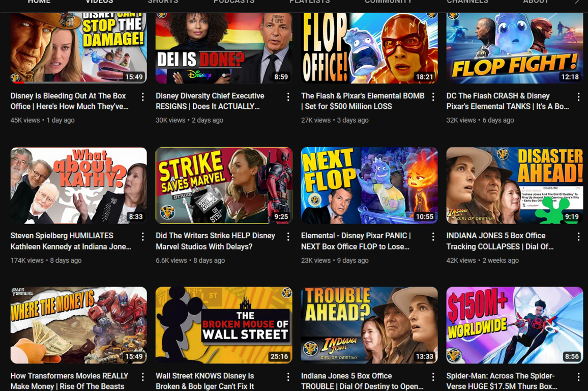Play the 'STRIKE SAVES MARVEL' thumbnail video
588x391 pixels.
click(224, 185)
